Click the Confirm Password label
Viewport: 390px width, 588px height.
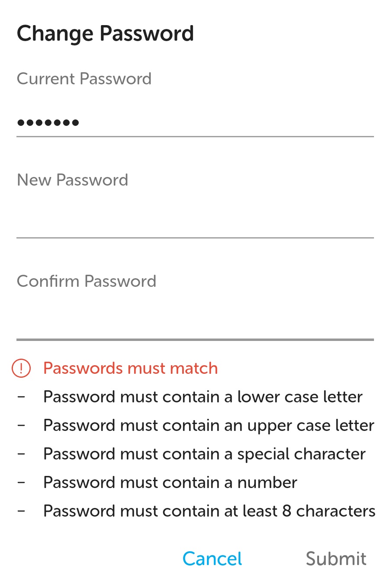coord(86,281)
